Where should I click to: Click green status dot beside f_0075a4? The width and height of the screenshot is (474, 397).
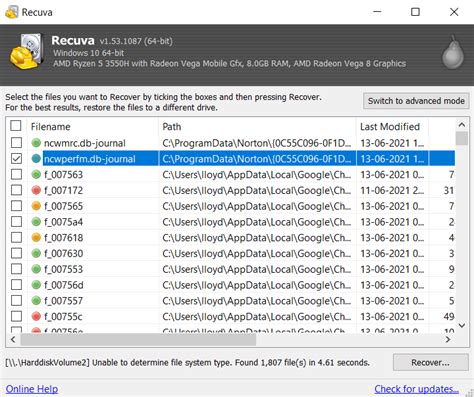click(x=36, y=222)
